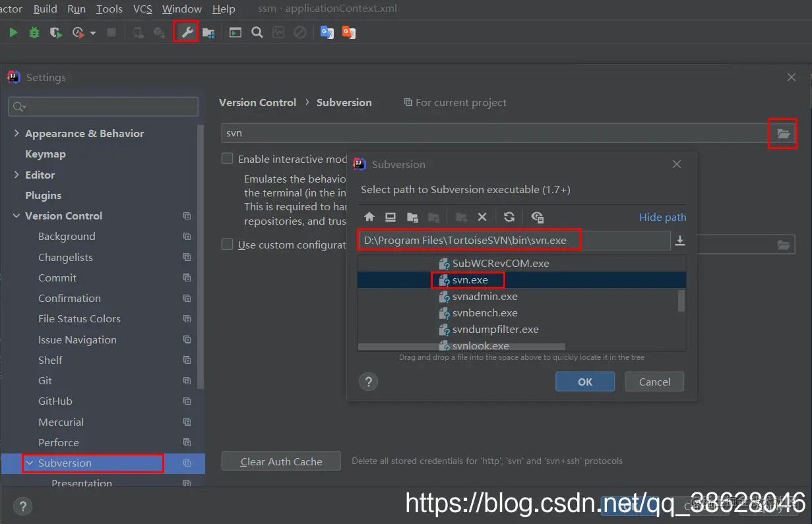Expand Appearance & Behavior section
The image size is (812, 524).
(16, 133)
